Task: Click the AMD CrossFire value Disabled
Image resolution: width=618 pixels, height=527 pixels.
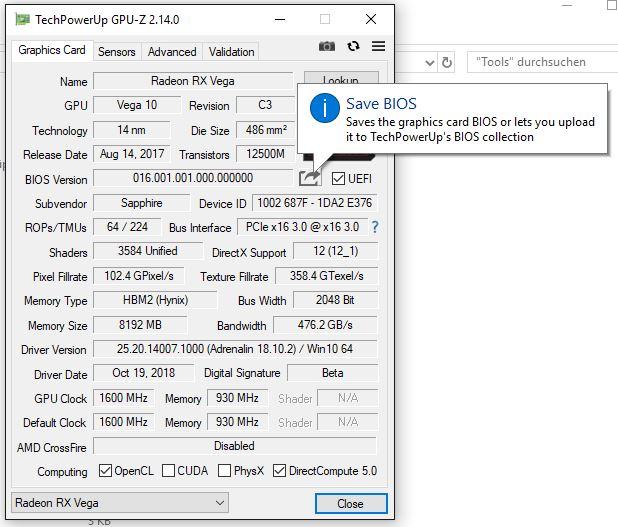Action: pos(235,446)
